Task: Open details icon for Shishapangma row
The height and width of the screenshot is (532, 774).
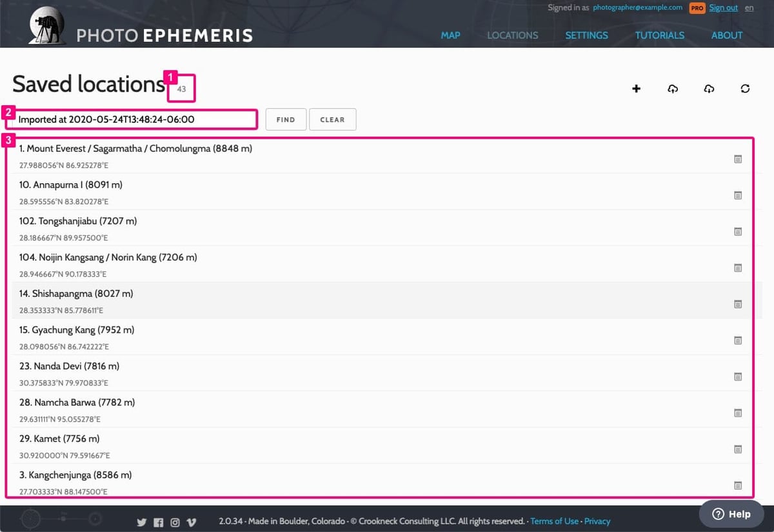Action: coord(738,304)
